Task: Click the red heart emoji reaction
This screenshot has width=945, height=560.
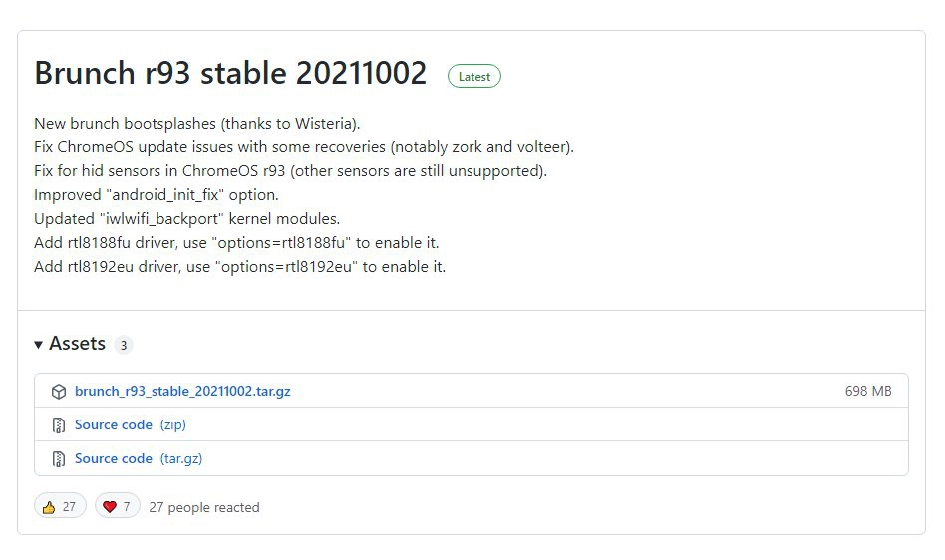Action: click(110, 507)
